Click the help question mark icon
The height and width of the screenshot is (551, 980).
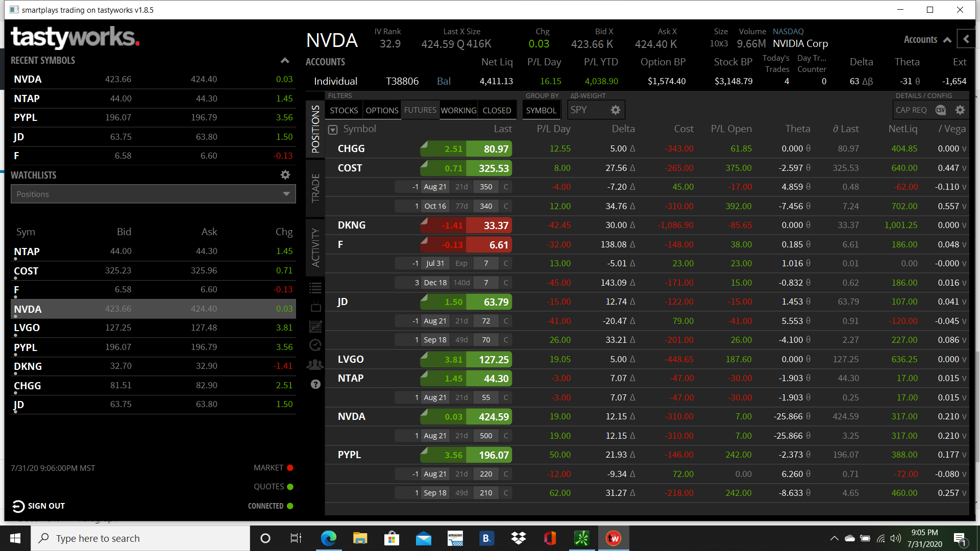tap(315, 384)
